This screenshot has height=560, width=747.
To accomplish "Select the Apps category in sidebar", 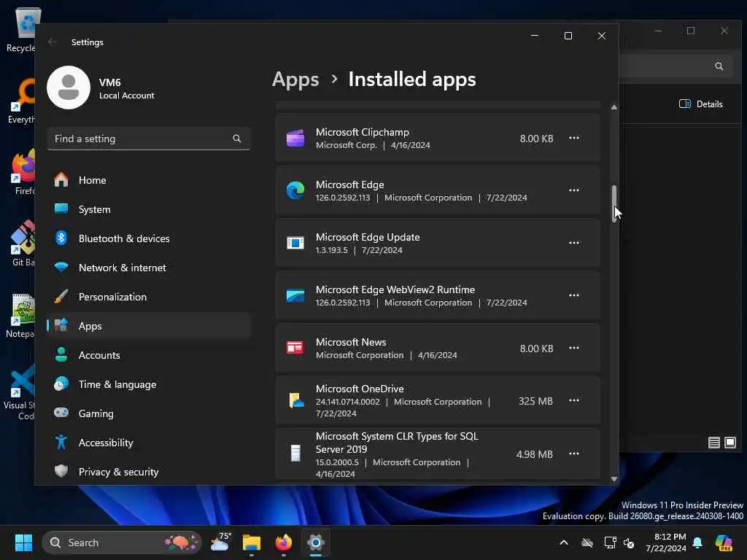I will (x=149, y=326).
